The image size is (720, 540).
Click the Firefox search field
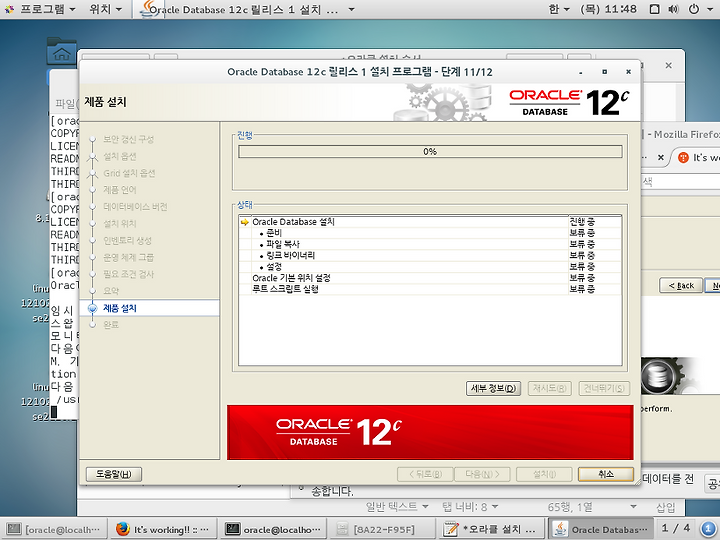point(681,181)
